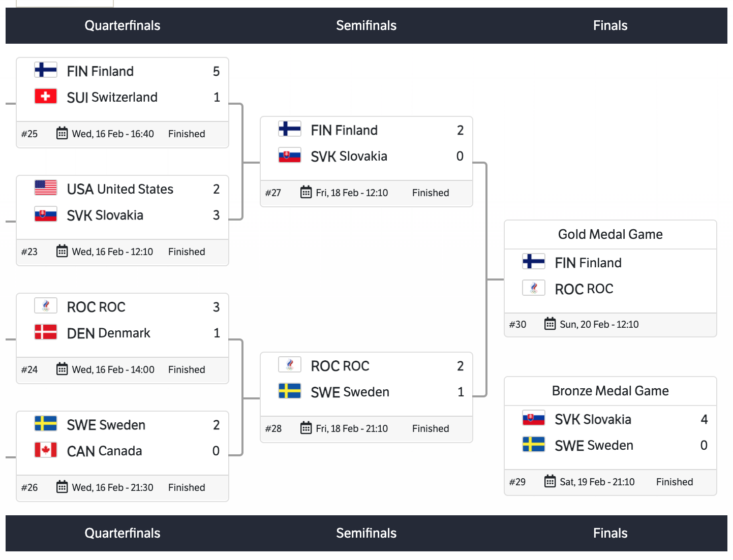Screen dimensions: 733x560
Task: Open SVK Slovakia in quarterfinal #23
Action: pos(105,215)
